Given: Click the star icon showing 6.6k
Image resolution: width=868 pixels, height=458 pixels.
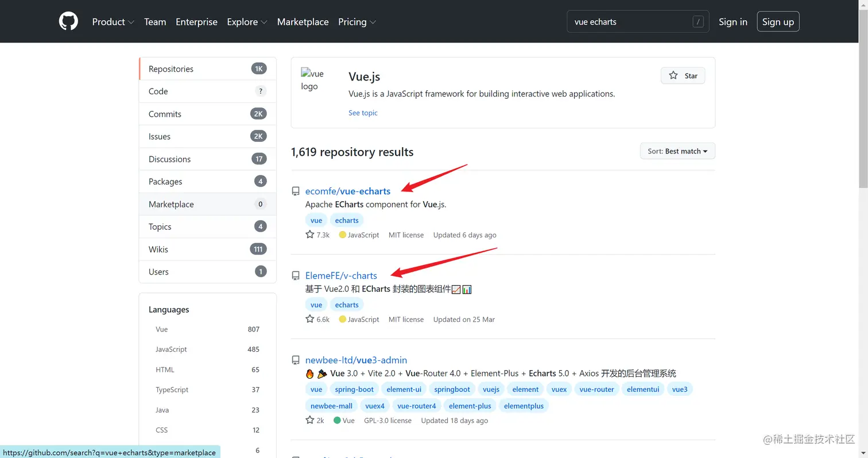Looking at the screenshot, I should pyautogui.click(x=310, y=319).
